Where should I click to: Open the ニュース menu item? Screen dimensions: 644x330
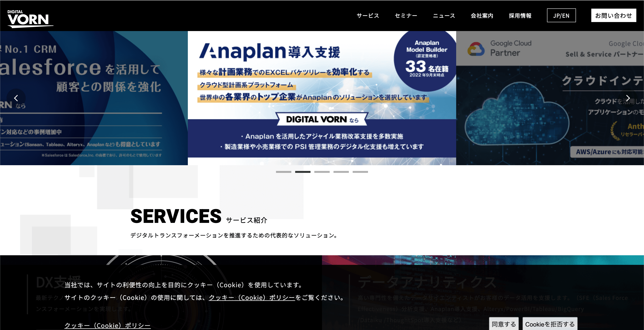(444, 16)
